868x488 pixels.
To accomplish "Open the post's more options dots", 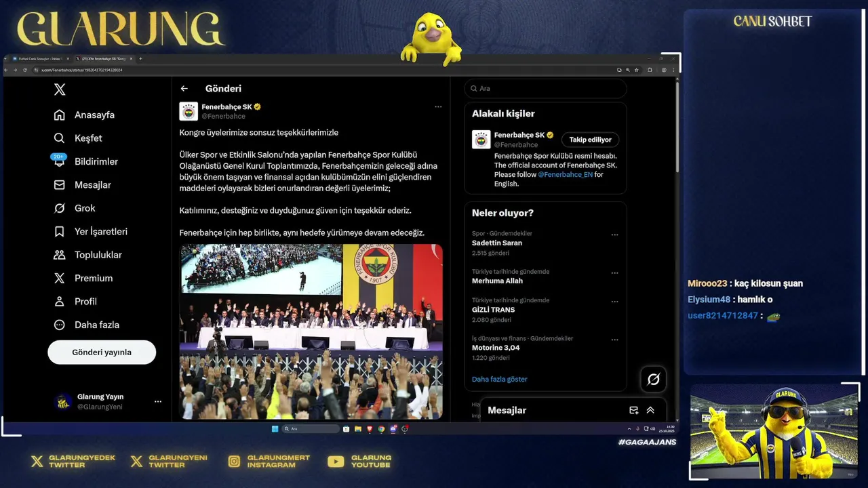I will coord(438,107).
